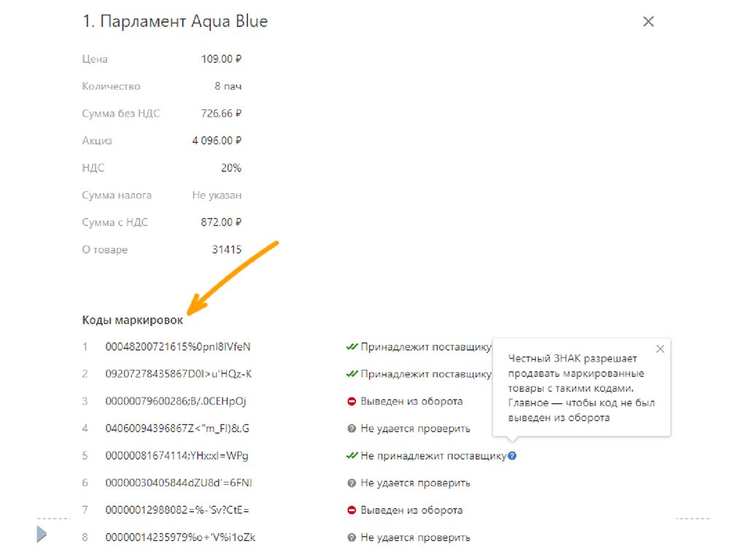This screenshot has width=747, height=560.
Task: Close the Парламент Aqua Blue dialog
Action: click(648, 22)
